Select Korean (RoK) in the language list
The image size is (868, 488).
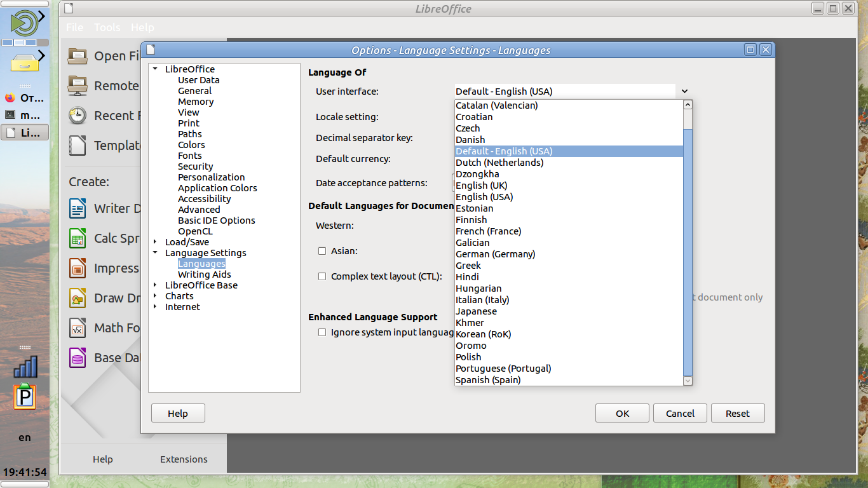[569, 334]
